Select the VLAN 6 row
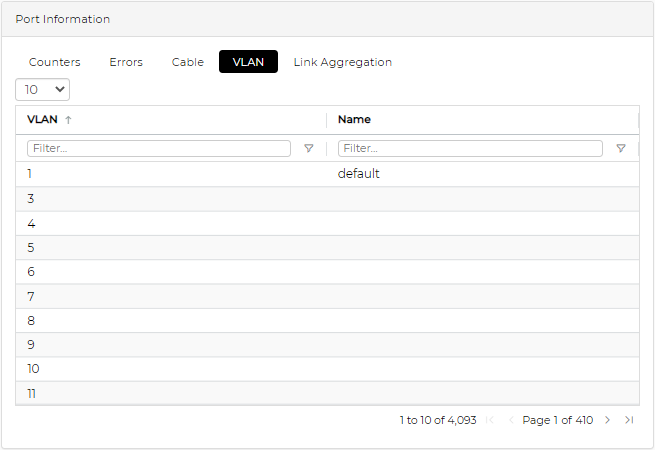The height and width of the screenshot is (450, 655). 327,272
